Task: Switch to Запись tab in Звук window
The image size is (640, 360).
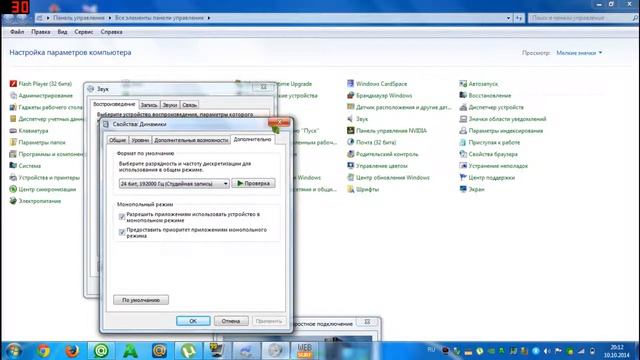Action: coord(149,105)
